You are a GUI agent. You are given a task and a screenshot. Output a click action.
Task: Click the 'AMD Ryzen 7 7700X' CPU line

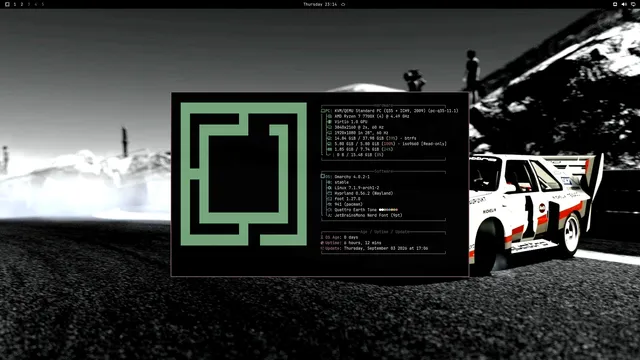pos(371,116)
